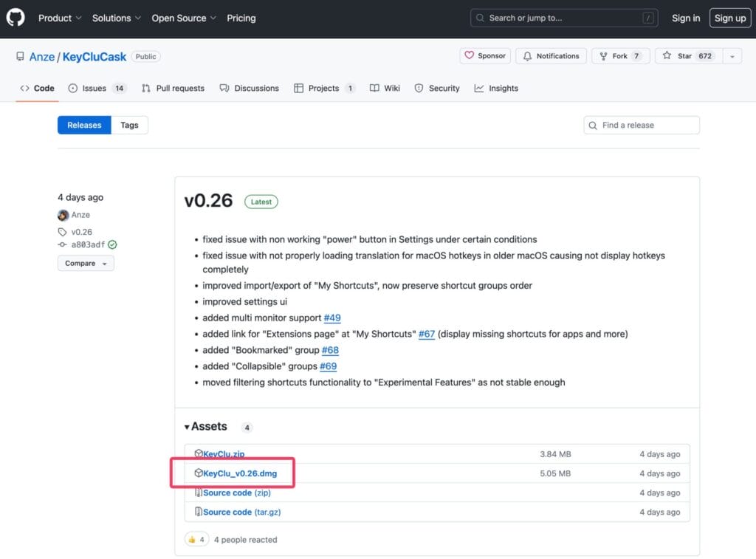Image resolution: width=756 pixels, height=559 pixels.
Task: Click the Sponsor heart button
Action: (485, 56)
